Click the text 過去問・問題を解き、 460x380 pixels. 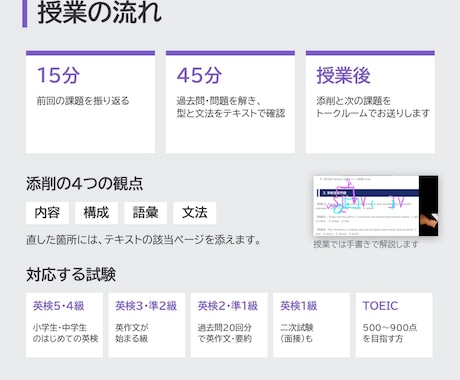(x=219, y=101)
